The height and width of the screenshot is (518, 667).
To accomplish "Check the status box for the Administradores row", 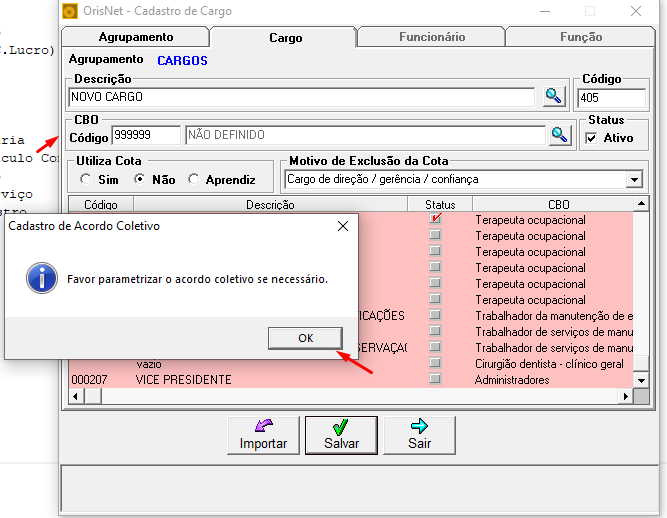I will click(x=435, y=378).
